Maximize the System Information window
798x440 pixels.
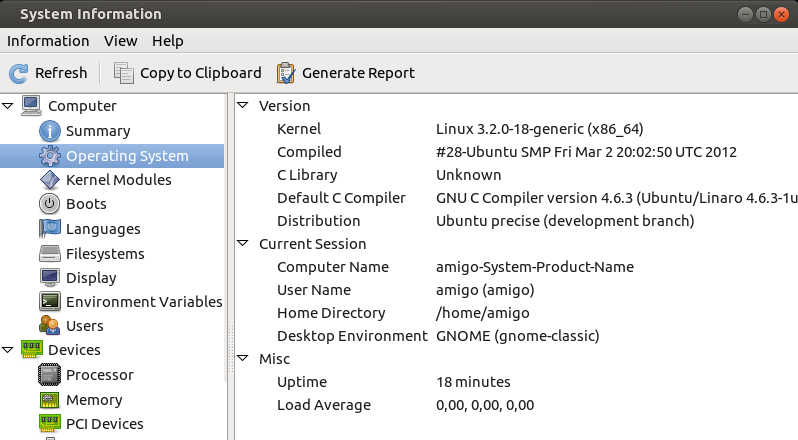763,14
